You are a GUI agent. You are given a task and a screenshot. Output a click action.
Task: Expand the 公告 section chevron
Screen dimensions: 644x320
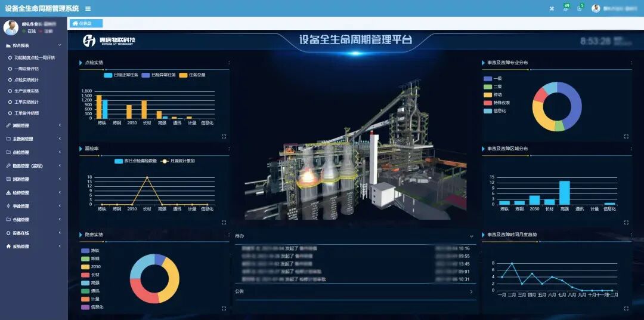tap(471, 291)
